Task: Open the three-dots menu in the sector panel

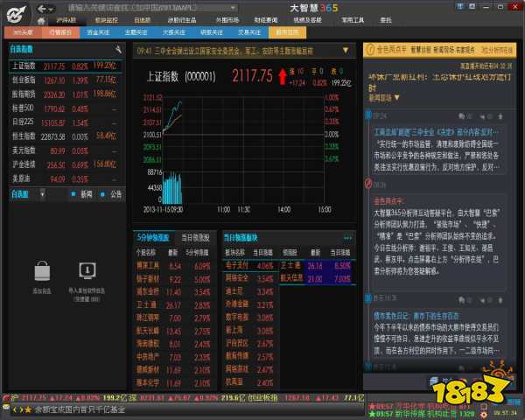Action: (347, 237)
